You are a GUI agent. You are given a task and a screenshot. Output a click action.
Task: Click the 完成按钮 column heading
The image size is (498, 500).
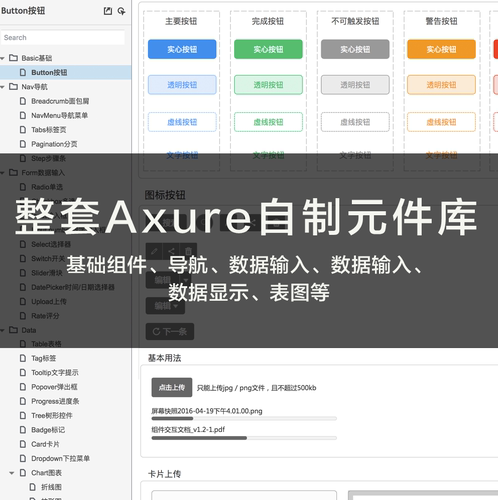point(268,21)
